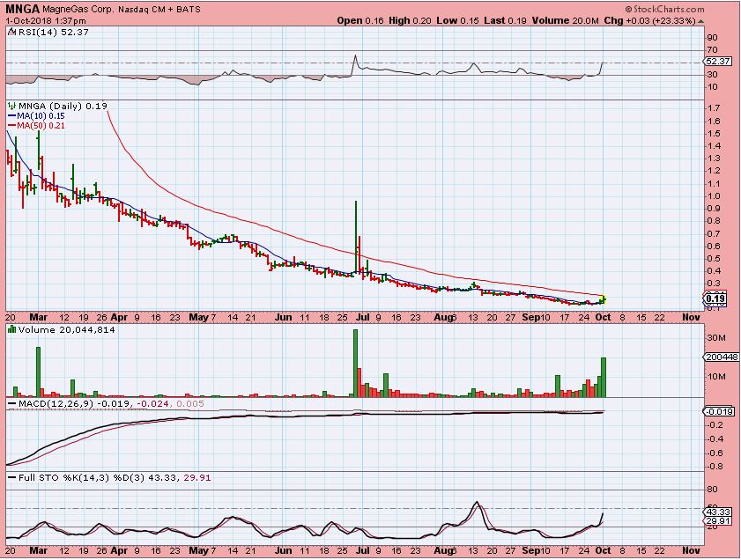Click the Nov label under the price chart

(x=691, y=317)
